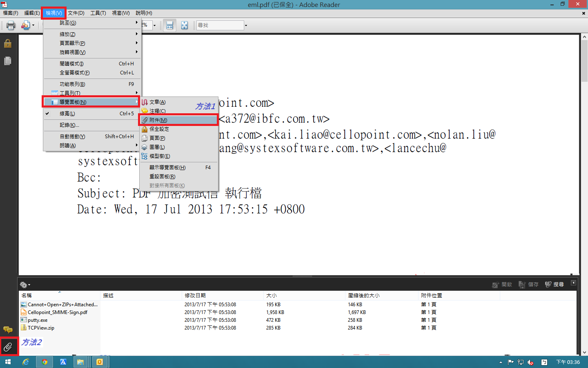Sort attachments by 名稱 column header
Screen dimensions: 588x368
60,295
